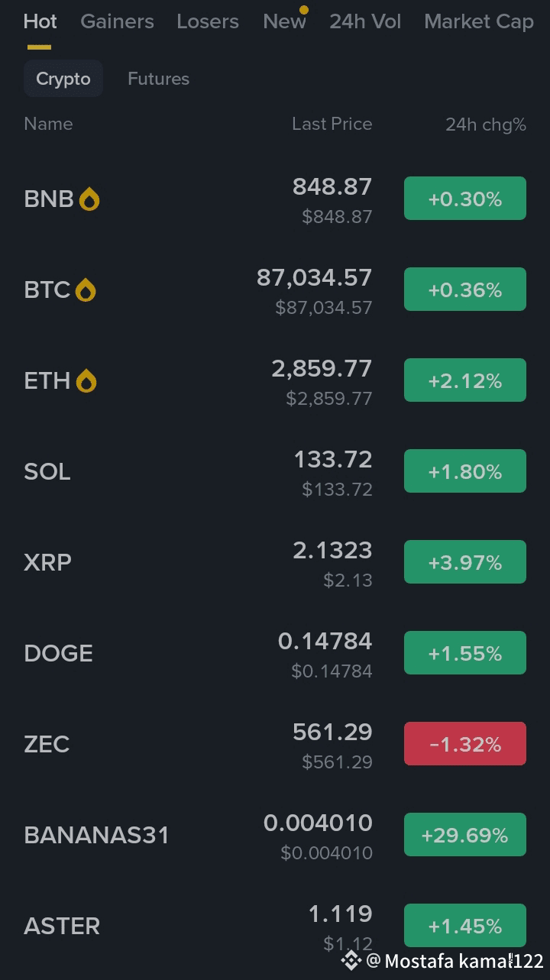Image resolution: width=550 pixels, height=980 pixels.
Task: Click the Binance logo in the watermark
Action: coord(351,960)
